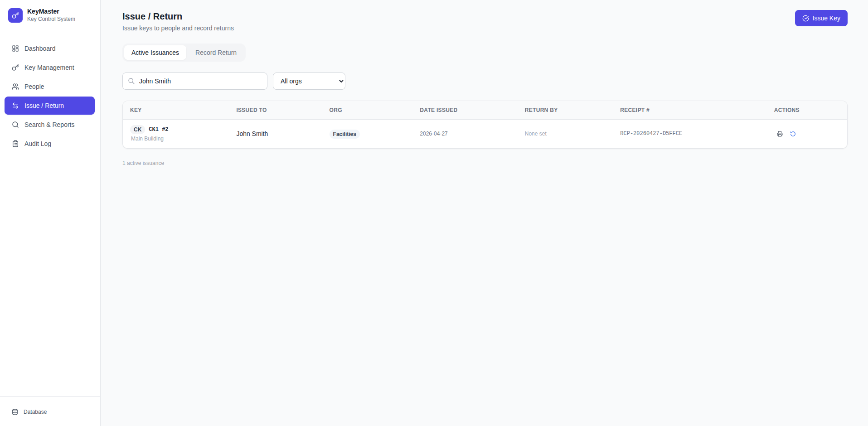Click the Dashboard grid icon

coord(15,48)
